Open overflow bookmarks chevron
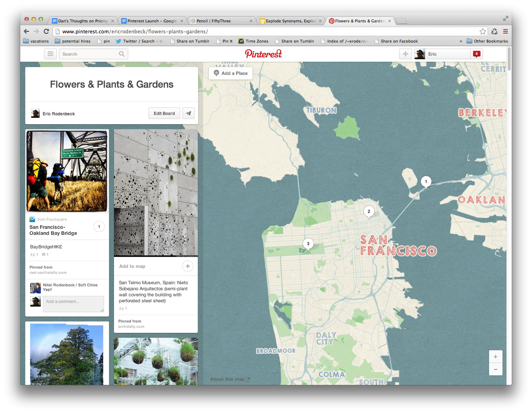The width and height of the screenshot is (532, 413). coord(461,41)
